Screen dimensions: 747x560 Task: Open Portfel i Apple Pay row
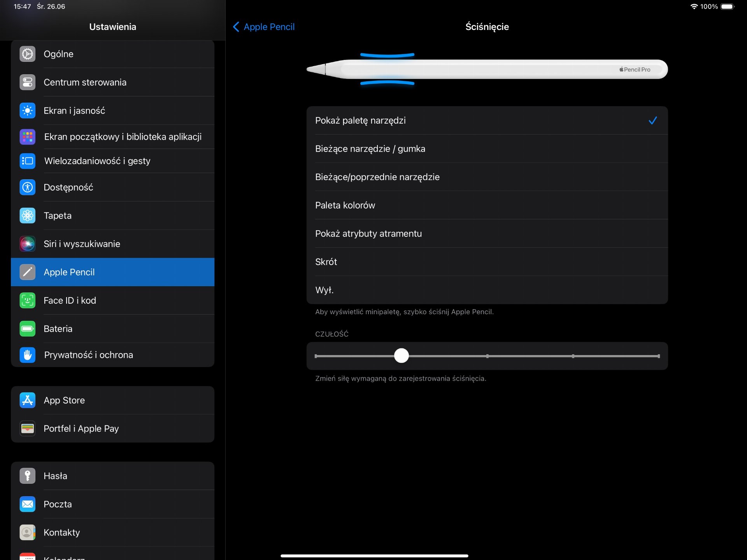click(x=112, y=429)
